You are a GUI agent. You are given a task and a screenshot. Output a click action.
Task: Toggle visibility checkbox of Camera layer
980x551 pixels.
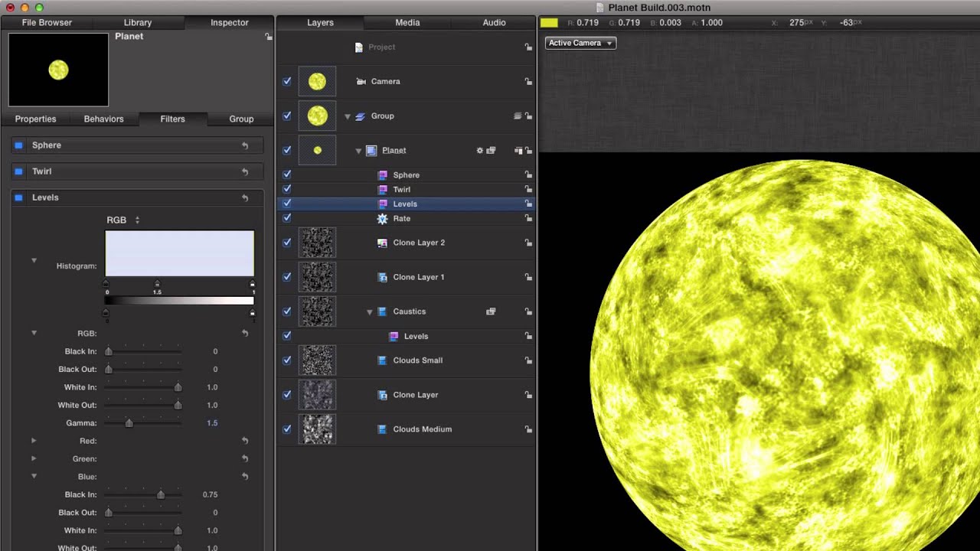[287, 81]
